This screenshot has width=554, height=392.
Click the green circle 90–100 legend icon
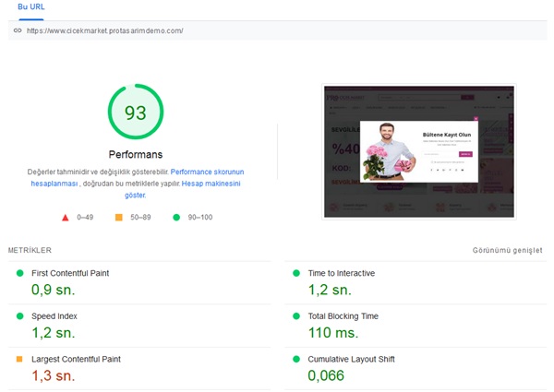point(176,218)
